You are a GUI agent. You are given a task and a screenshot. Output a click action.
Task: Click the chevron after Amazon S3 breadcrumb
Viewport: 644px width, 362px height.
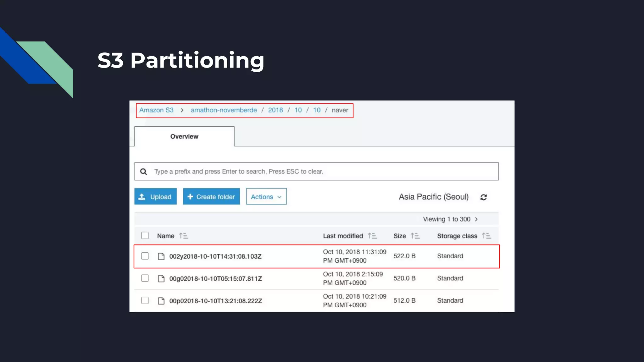[182, 110]
